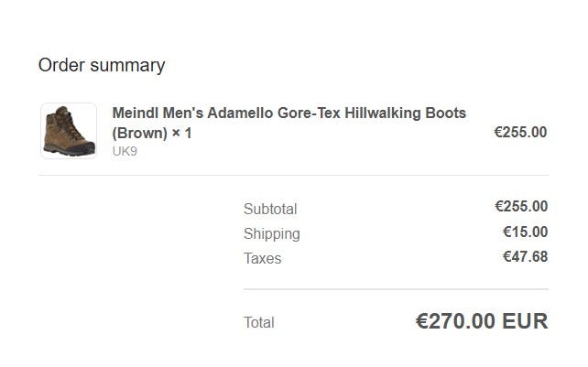Click the UK9 size label
588x367 pixels.
(x=125, y=151)
